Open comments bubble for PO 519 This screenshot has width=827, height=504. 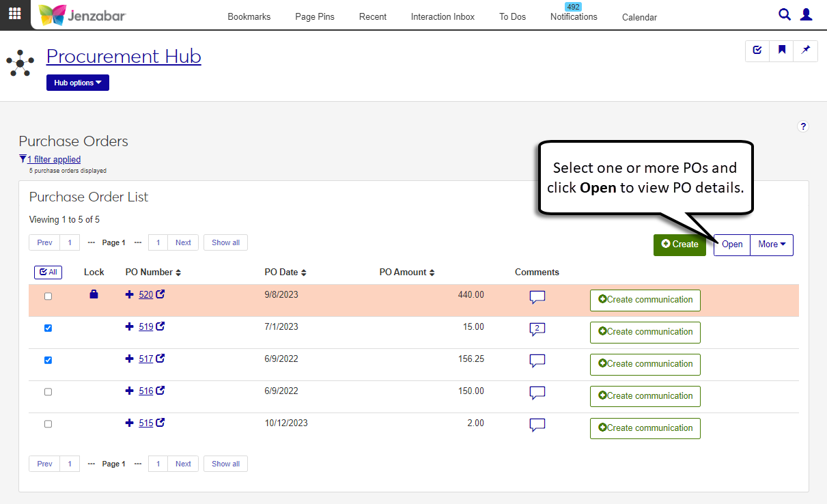537,329
